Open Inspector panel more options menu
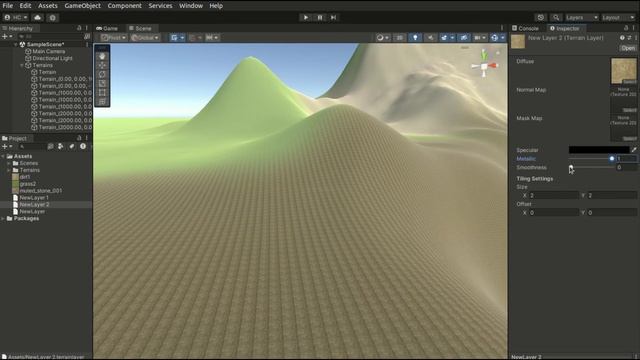Image resolution: width=640 pixels, height=360 pixels. pyautogui.click(x=634, y=28)
